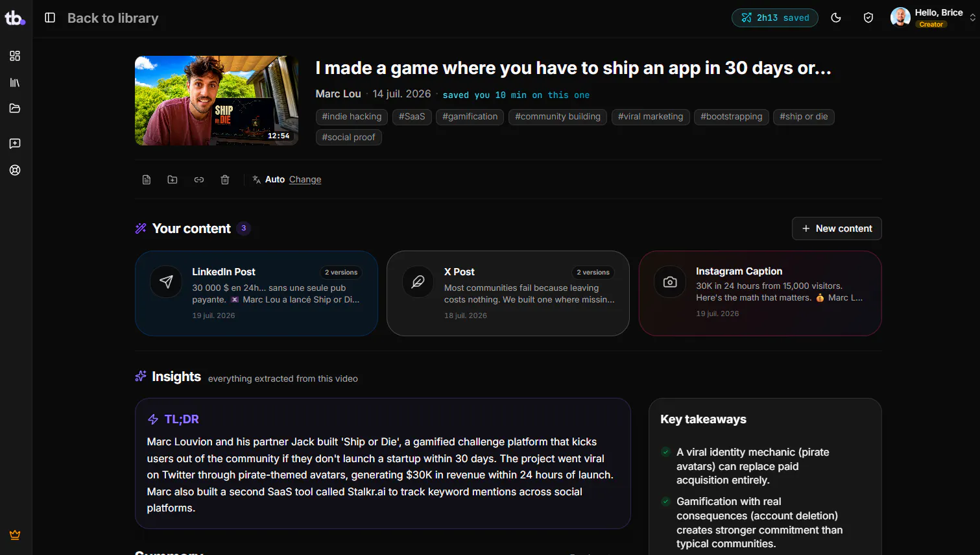Open the folders icon in the sidebar
This screenshot has height=555, width=980.
[x=15, y=108]
